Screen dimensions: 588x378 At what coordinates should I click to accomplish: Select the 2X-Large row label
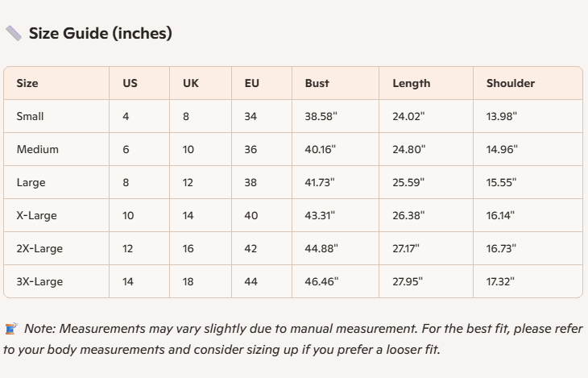39,248
